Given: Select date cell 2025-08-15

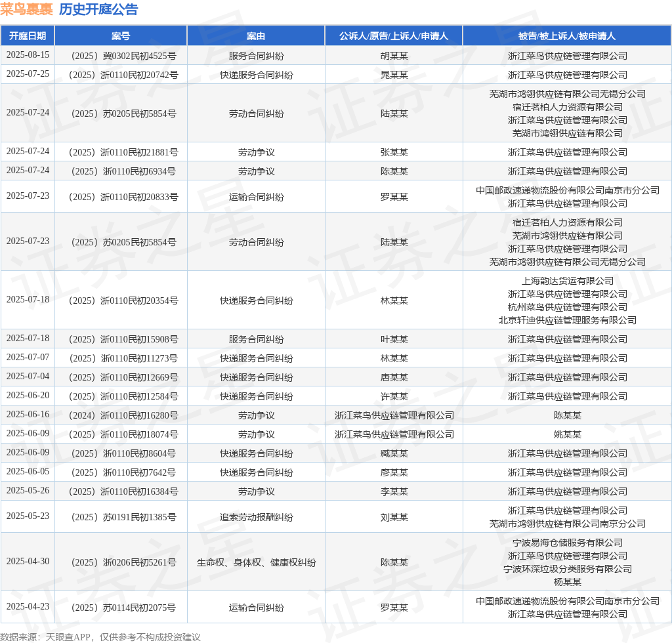Looking at the screenshot, I should pyautogui.click(x=28, y=55).
